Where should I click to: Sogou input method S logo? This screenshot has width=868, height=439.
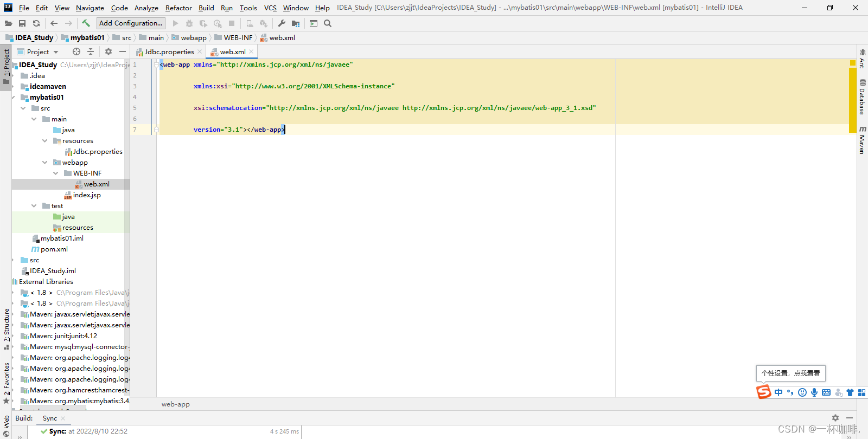(764, 392)
